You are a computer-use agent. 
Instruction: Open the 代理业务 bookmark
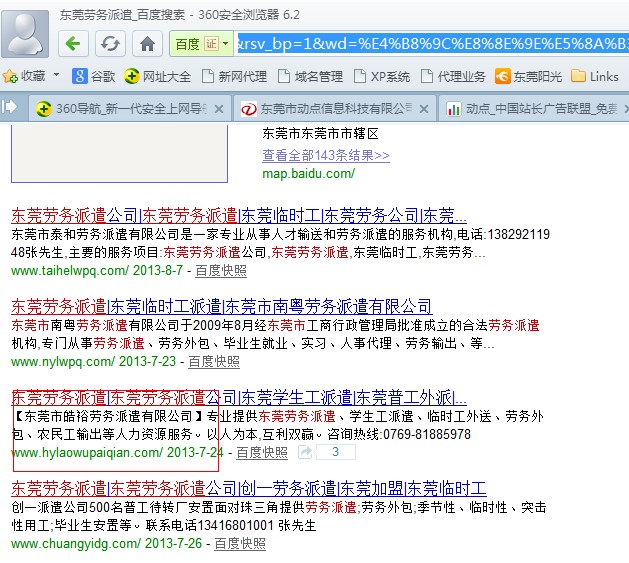(x=453, y=76)
